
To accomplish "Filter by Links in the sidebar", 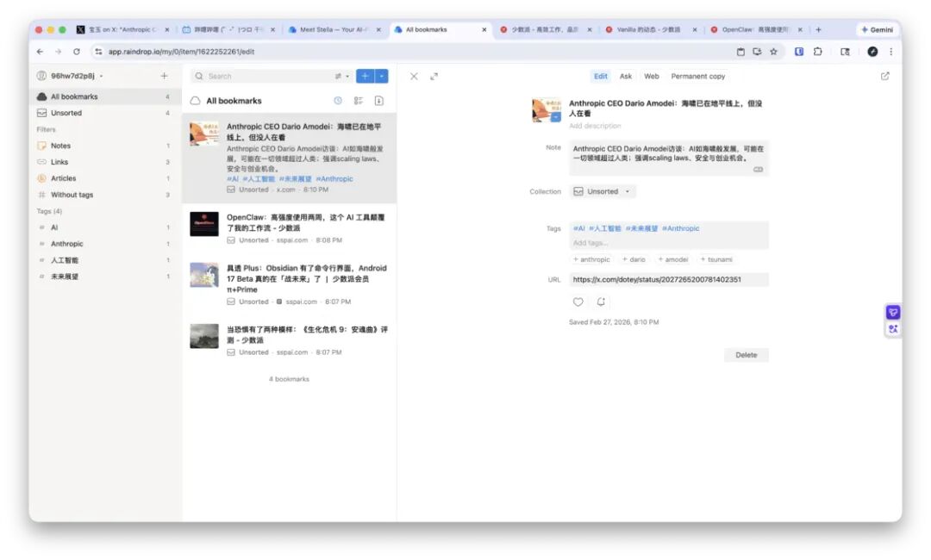I will pyautogui.click(x=105, y=162).
